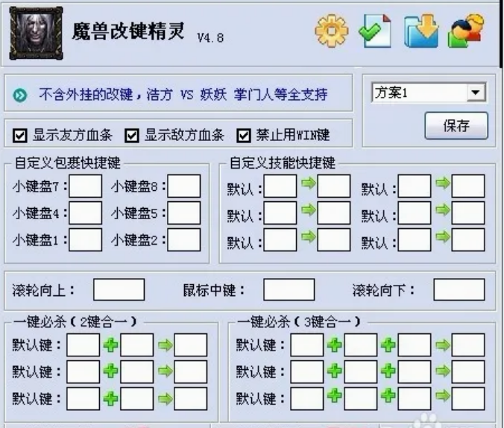The image size is (504, 428).
Task: Toggle 显示敌方血条 checkbox
Action: point(132,136)
